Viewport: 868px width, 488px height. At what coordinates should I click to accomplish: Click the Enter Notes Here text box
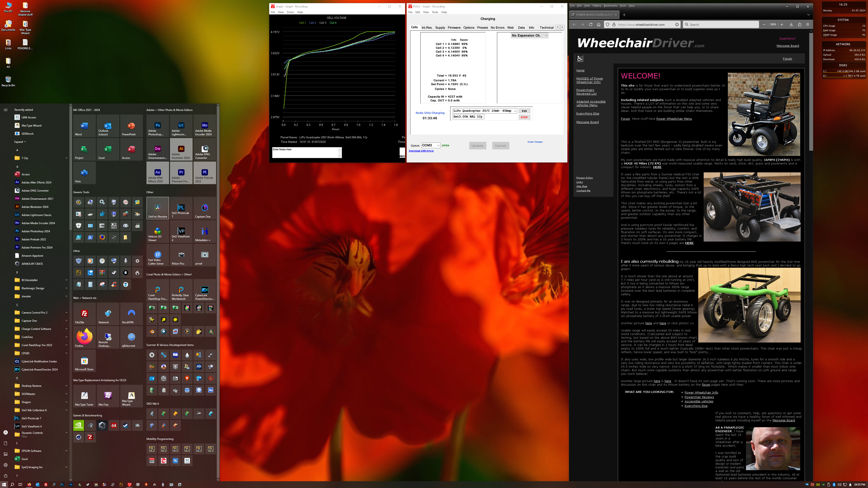click(305, 152)
